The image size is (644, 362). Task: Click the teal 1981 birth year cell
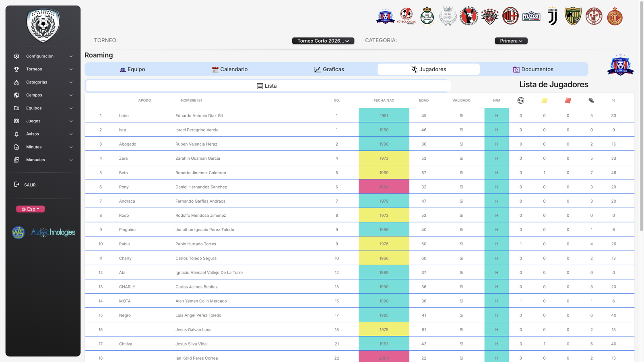coord(384,115)
